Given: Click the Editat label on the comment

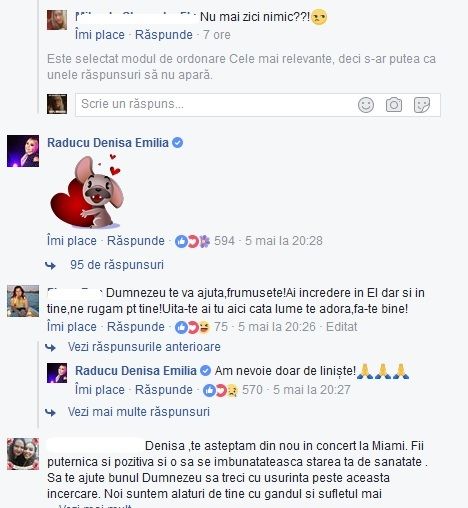Looking at the screenshot, I should coord(341,327).
